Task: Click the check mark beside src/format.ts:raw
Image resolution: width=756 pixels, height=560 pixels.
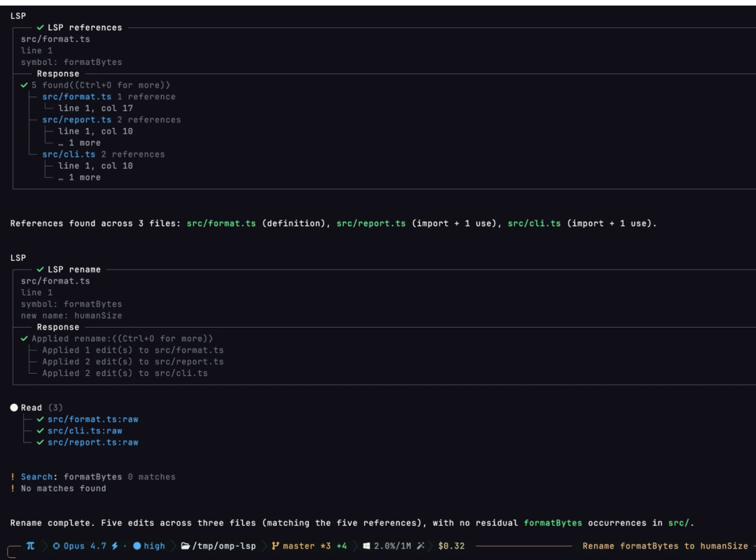Action: [41, 419]
